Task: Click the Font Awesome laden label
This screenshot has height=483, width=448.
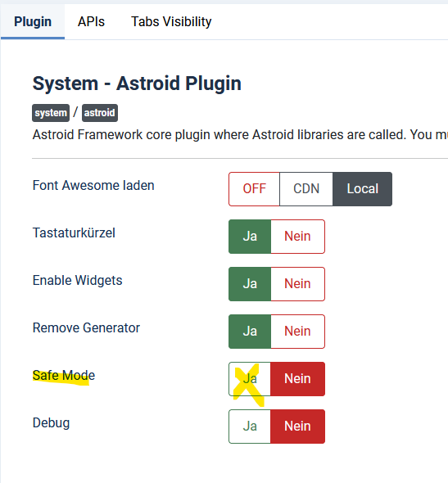Action: (93, 186)
